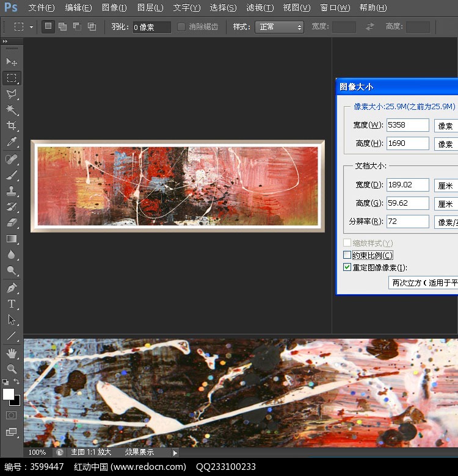
Task: Enable the 约束比例 checkbox
Action: (347, 254)
